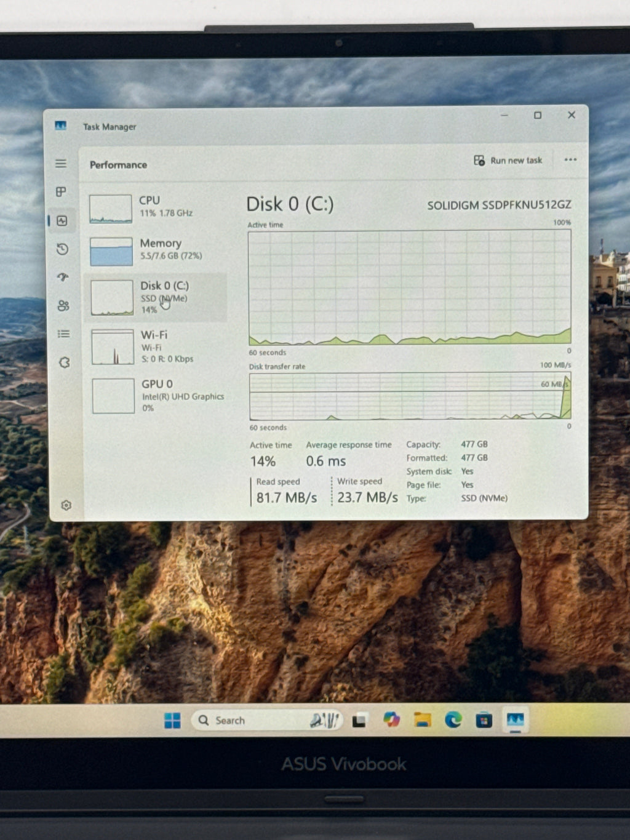The image size is (630, 840).
Task: Click the Active time graph
Action: click(x=410, y=287)
